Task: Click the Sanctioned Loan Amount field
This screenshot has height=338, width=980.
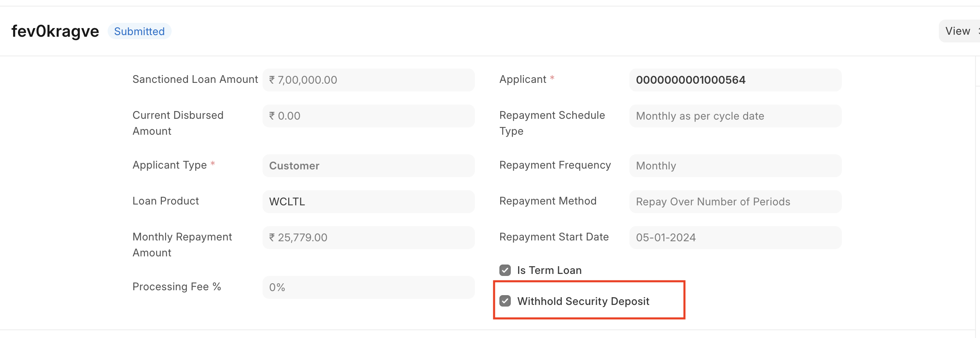Action: [368, 80]
